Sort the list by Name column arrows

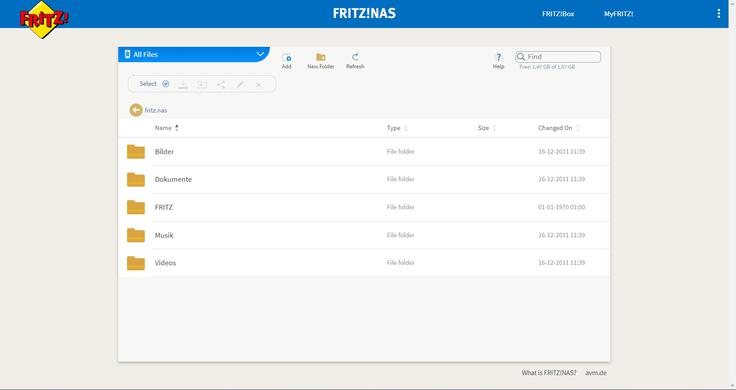(176, 128)
